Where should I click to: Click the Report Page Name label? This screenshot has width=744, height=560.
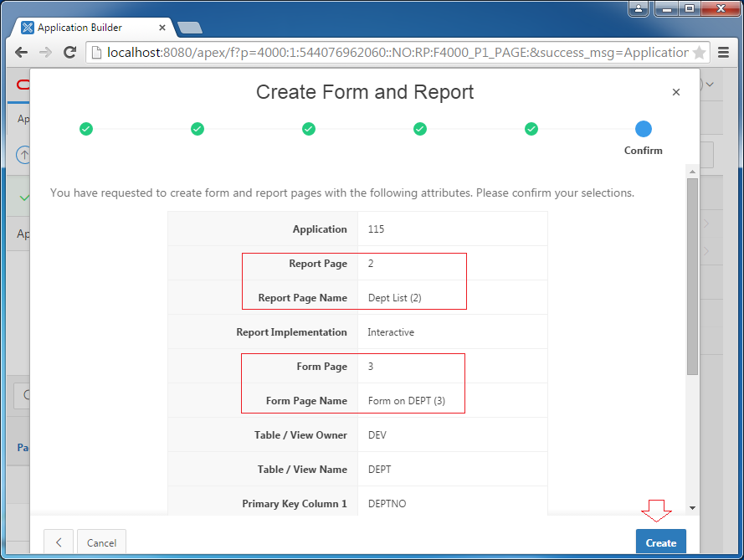click(x=303, y=298)
